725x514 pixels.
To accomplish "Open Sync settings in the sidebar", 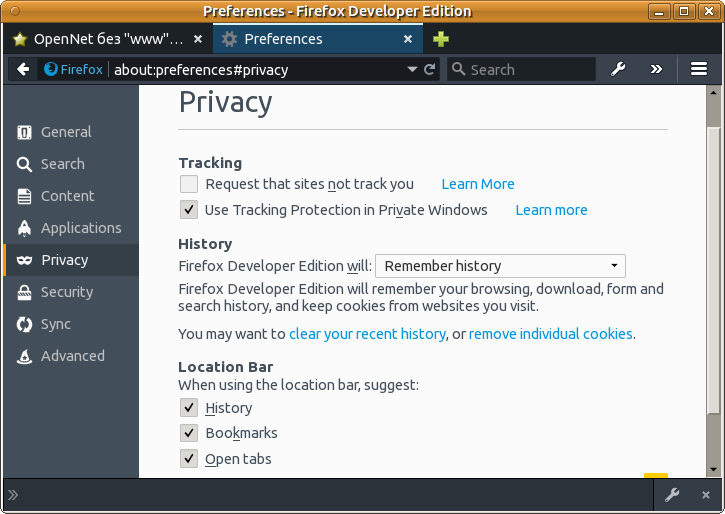I will coord(55,324).
